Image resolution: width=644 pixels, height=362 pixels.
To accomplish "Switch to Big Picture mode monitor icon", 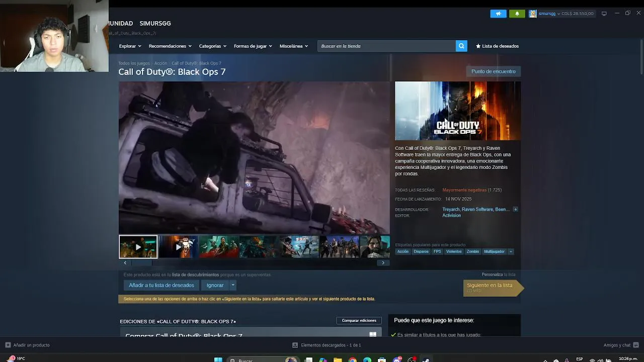I will pyautogui.click(x=604, y=14).
